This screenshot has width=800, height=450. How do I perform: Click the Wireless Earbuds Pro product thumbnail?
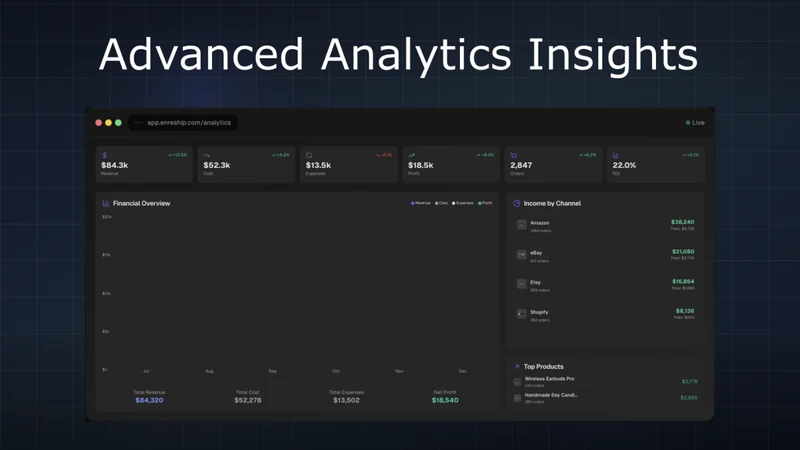click(517, 382)
